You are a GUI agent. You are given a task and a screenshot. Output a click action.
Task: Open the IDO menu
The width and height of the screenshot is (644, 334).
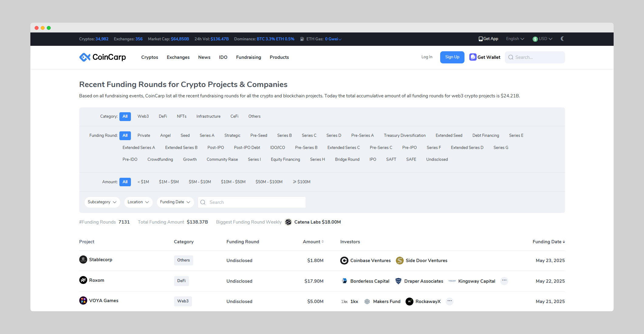tap(223, 57)
